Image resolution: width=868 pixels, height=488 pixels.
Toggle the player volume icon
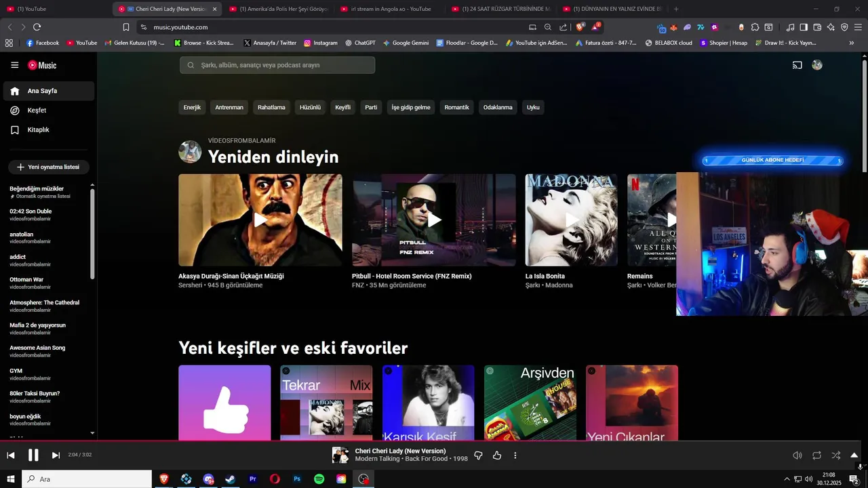(x=797, y=455)
